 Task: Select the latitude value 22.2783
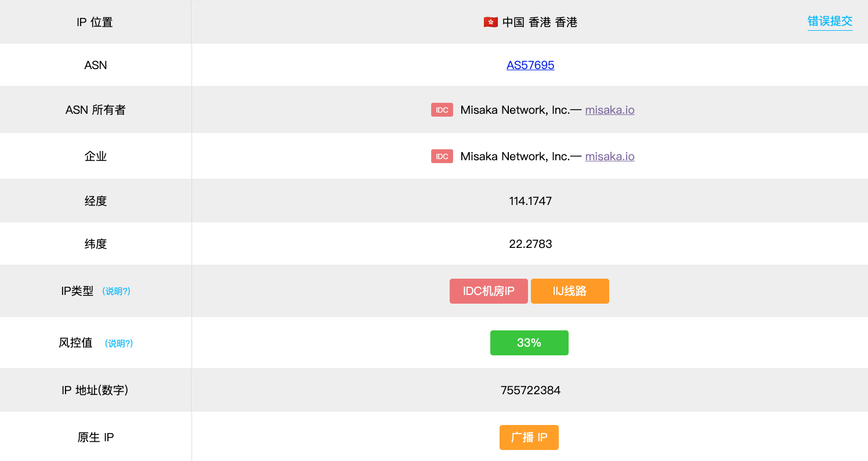[530, 244]
